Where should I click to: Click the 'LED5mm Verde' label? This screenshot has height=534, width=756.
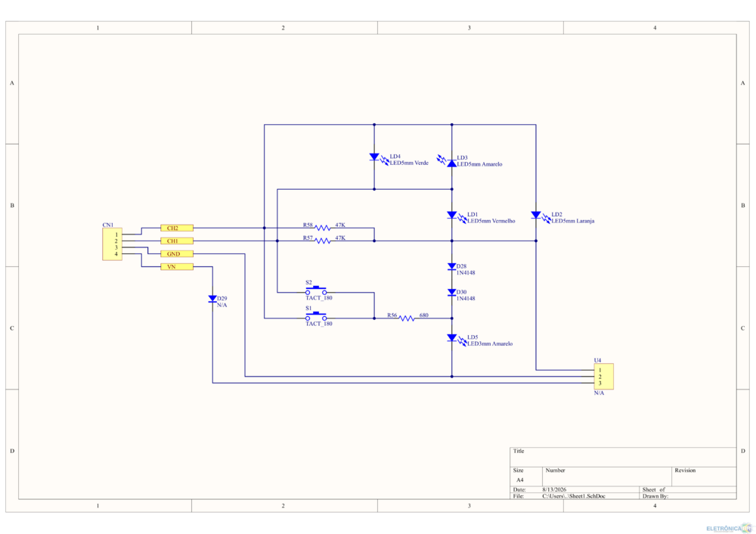click(x=409, y=163)
